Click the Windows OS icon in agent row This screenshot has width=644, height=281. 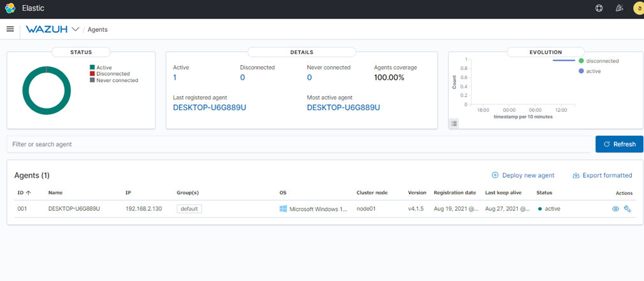coord(283,209)
